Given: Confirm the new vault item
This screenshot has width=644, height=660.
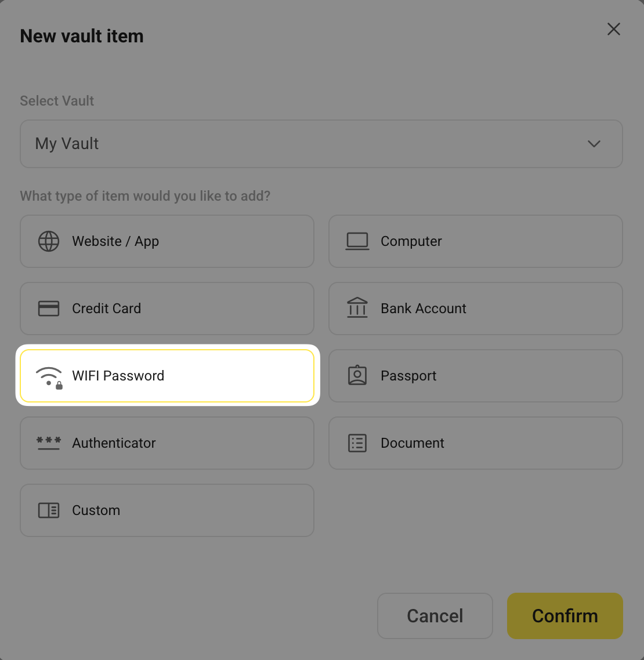Looking at the screenshot, I should tap(565, 616).
